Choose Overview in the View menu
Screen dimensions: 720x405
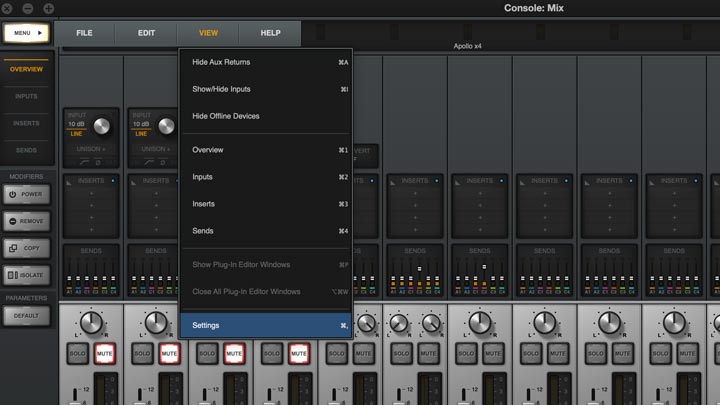tap(266, 150)
